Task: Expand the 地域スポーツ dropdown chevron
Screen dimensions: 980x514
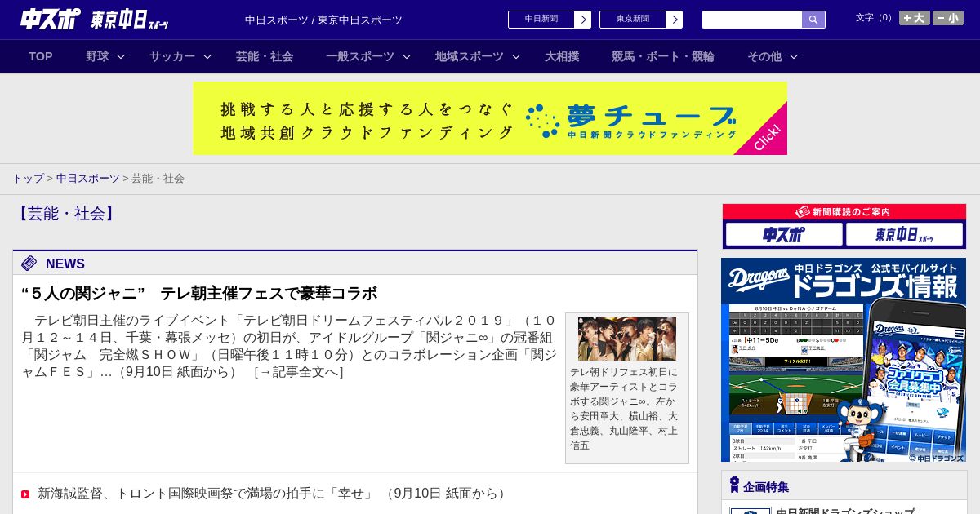Action: 516,57
